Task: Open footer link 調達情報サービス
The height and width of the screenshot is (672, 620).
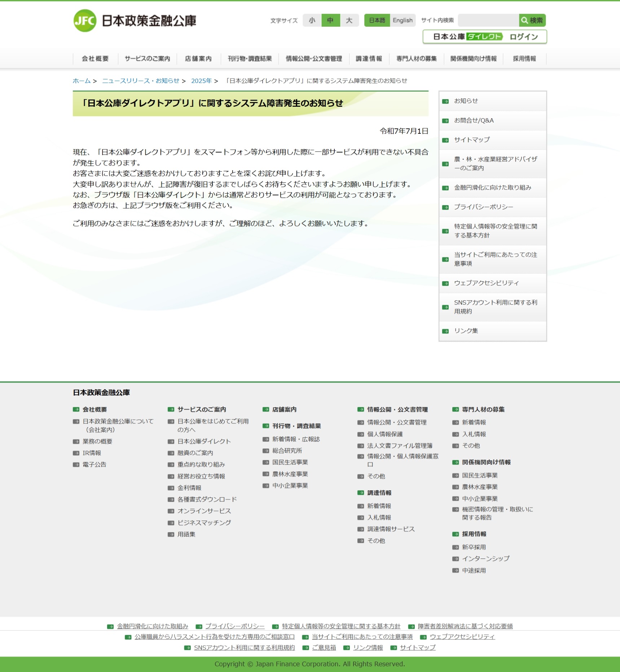Action: pyautogui.click(x=391, y=529)
